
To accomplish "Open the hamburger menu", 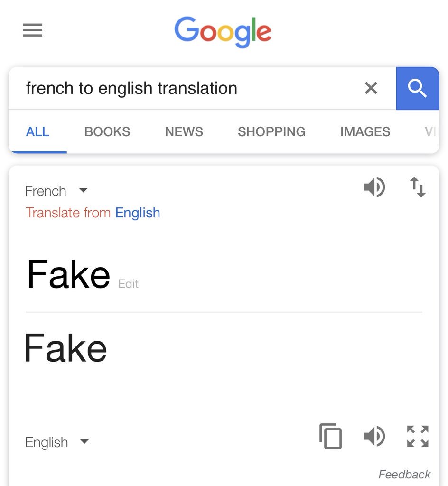I will pyautogui.click(x=32, y=30).
